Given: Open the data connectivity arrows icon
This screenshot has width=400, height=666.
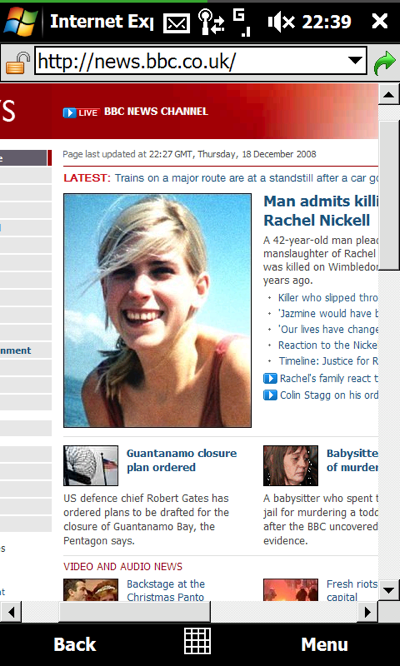Looking at the screenshot, I should 211,22.
